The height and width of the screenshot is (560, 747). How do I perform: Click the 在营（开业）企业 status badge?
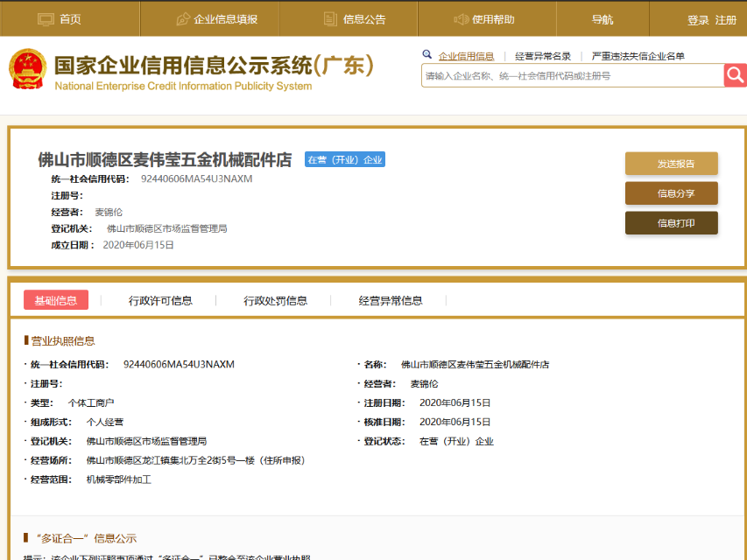pyautogui.click(x=345, y=159)
